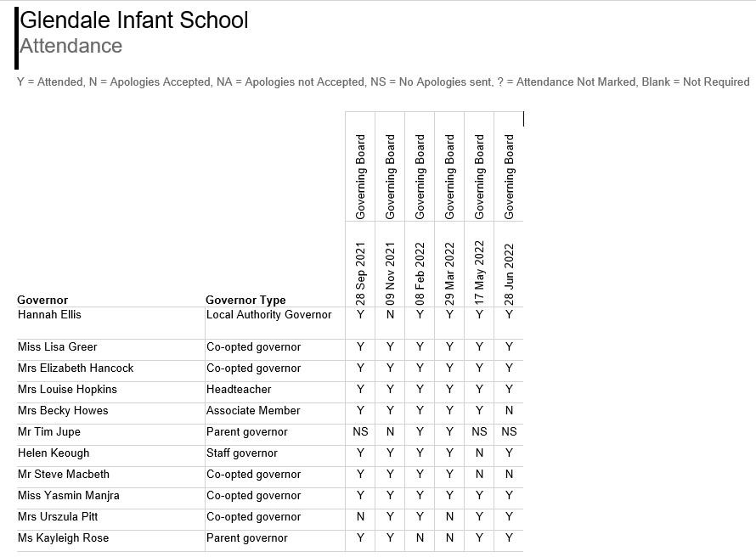
Task: Click the Hannah Ellis governor name
Action: [x=49, y=315]
